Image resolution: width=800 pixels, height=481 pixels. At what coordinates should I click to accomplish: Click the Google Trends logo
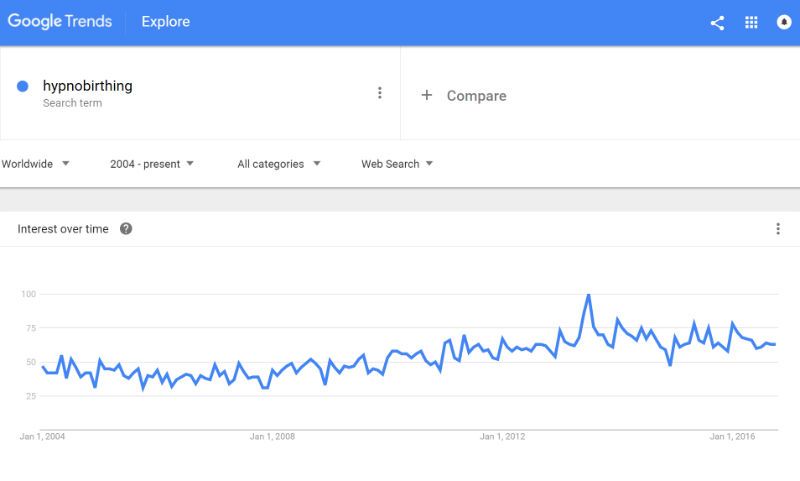(60, 21)
